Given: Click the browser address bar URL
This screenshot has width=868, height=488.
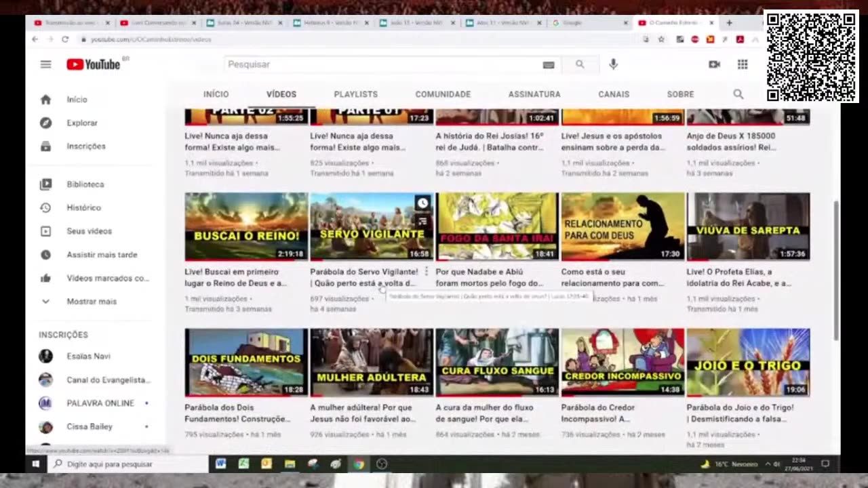Looking at the screenshot, I should (151, 39).
